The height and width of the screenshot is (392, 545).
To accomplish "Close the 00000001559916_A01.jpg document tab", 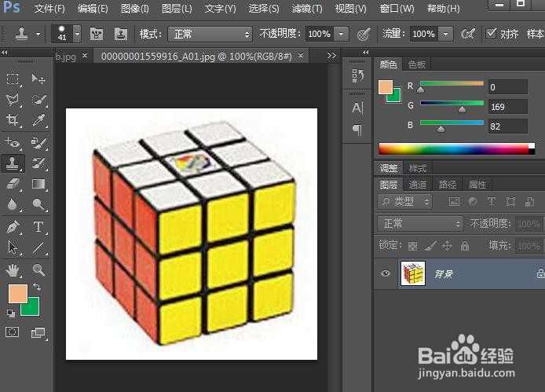I will (x=301, y=55).
